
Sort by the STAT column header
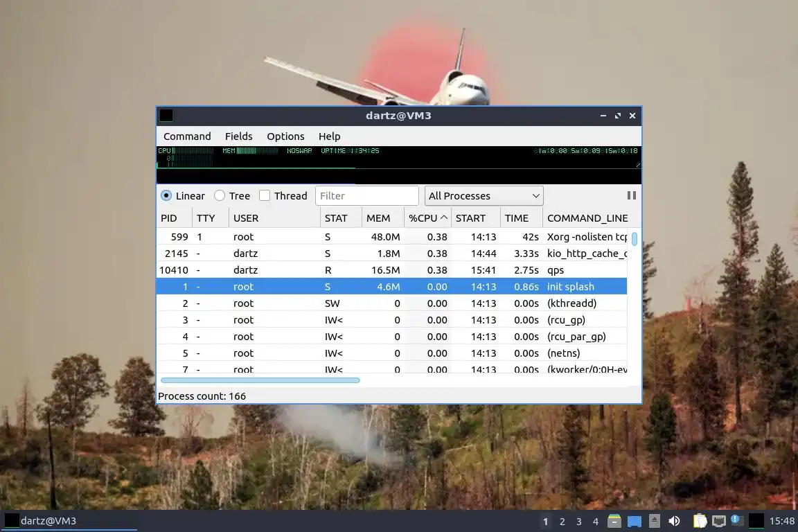click(x=341, y=218)
